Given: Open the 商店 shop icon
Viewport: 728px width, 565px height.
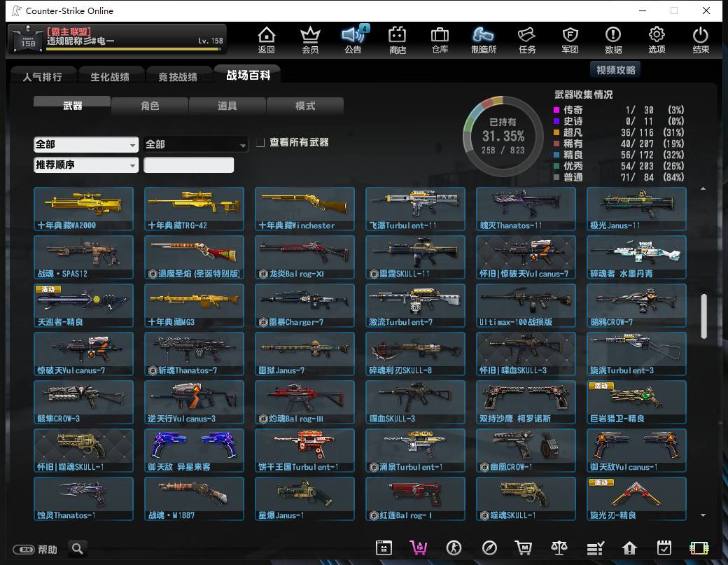Looking at the screenshot, I should tap(398, 40).
